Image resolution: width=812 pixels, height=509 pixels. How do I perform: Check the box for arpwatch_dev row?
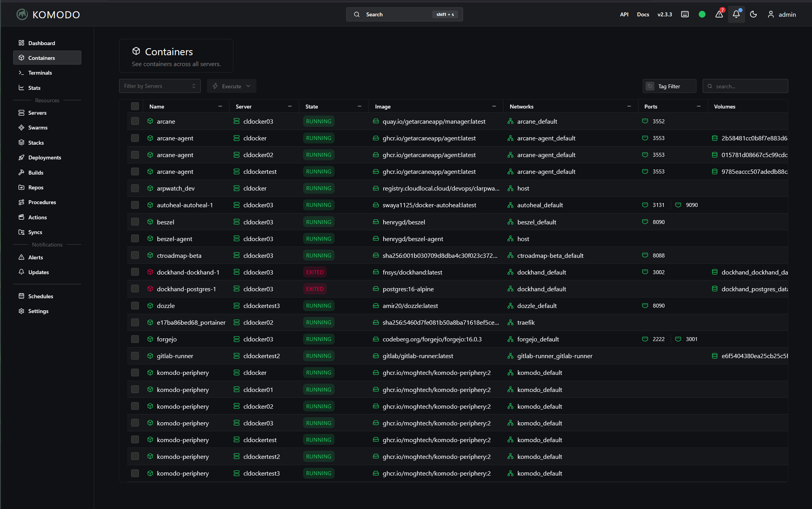click(135, 188)
